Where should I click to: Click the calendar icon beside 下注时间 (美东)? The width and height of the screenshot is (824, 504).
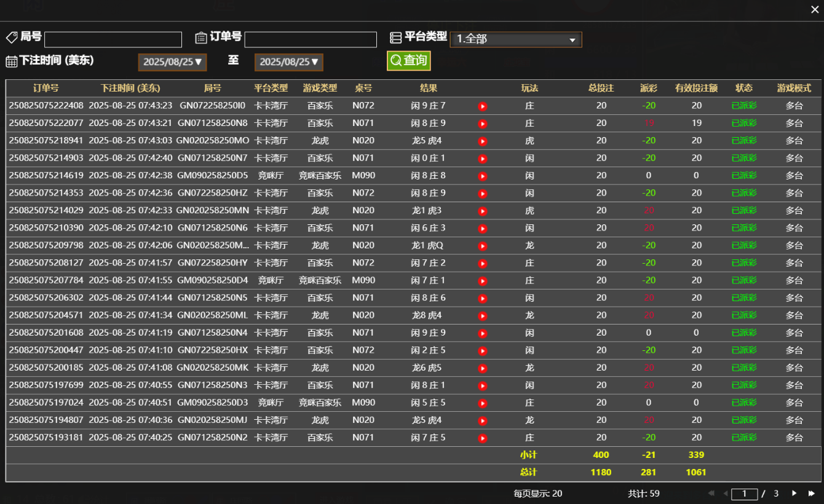tap(10, 60)
